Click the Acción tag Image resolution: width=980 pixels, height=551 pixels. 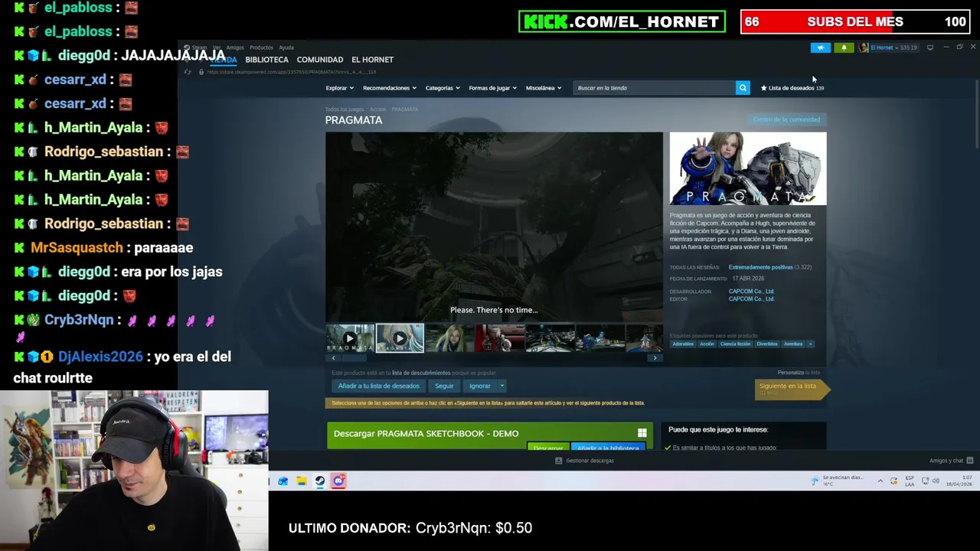point(707,344)
